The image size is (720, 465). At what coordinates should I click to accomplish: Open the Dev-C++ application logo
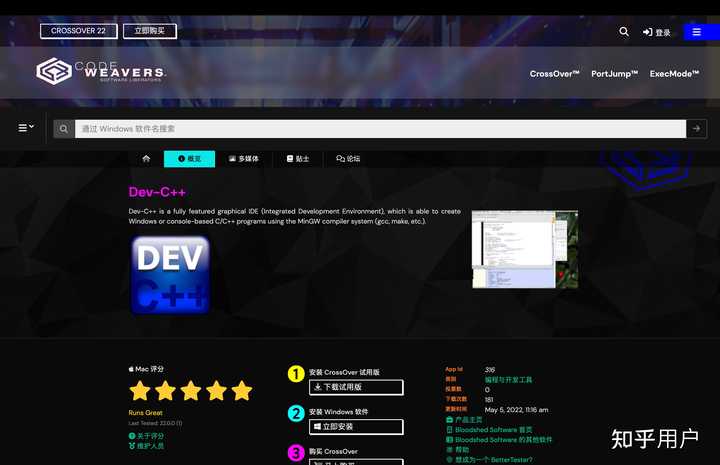point(170,275)
